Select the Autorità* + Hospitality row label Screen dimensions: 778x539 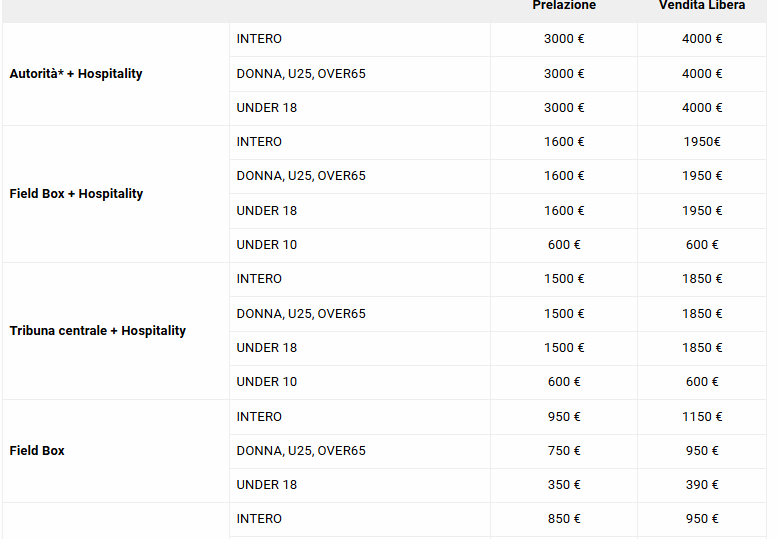click(76, 74)
